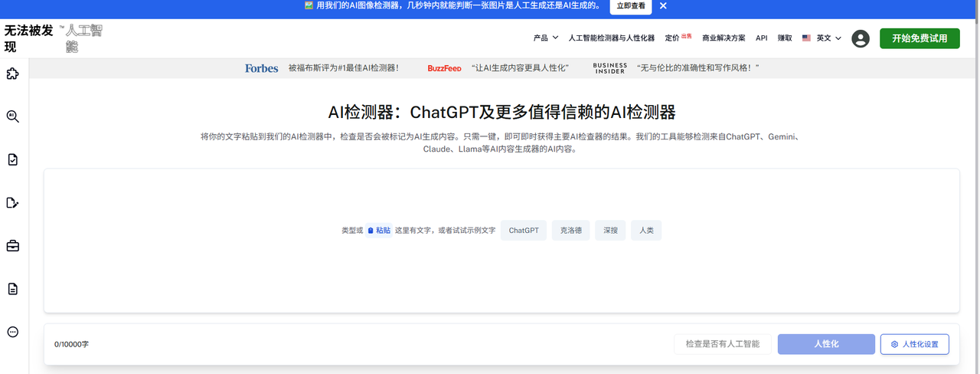The image size is (980, 374).
Task: Open the 英文 language dropdown
Action: [828, 38]
